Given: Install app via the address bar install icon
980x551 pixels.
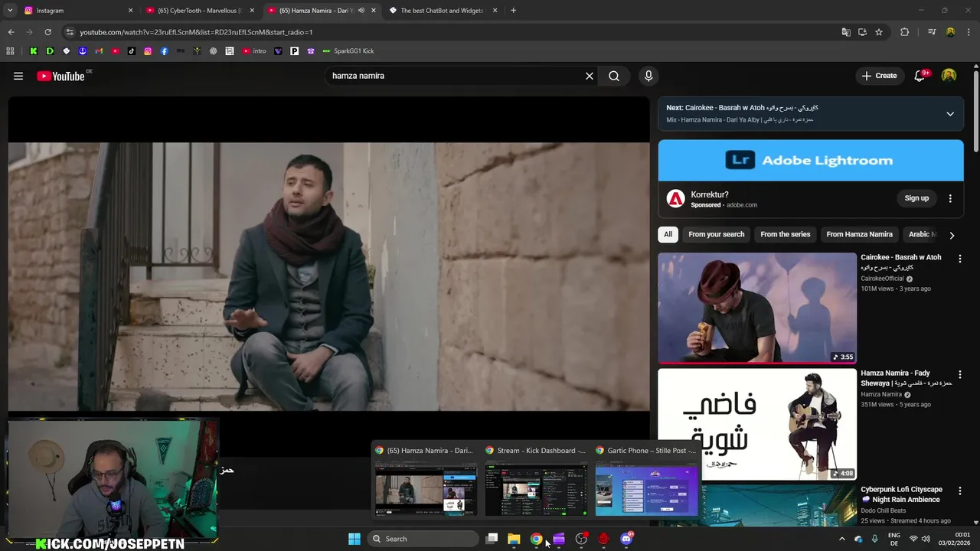Looking at the screenshot, I should coord(863,32).
